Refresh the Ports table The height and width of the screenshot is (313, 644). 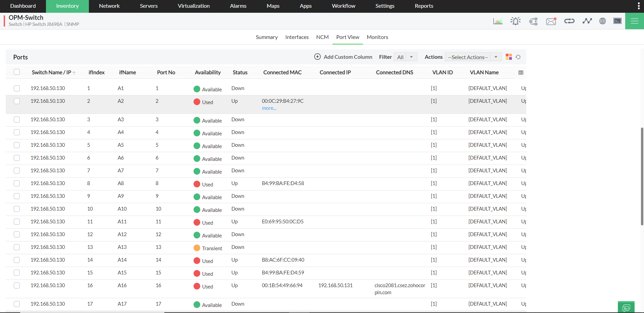(518, 57)
